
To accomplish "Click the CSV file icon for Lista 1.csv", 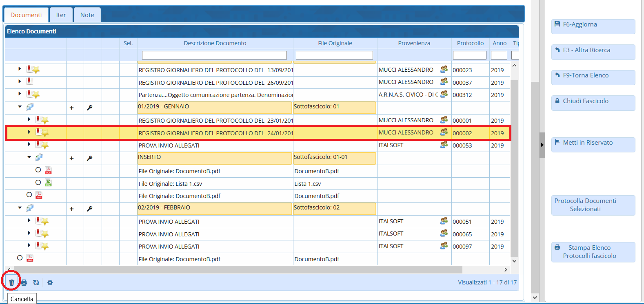I will pyautogui.click(x=48, y=183).
